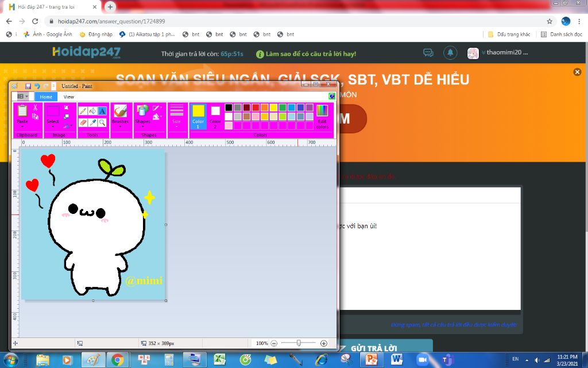Screen dimensions: 588x368
Task: Open Excel from the taskbar
Action: point(220,360)
